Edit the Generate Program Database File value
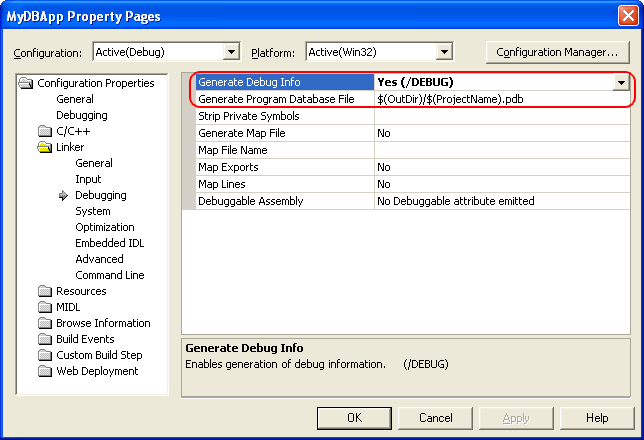The width and height of the screenshot is (644, 440). [500, 99]
